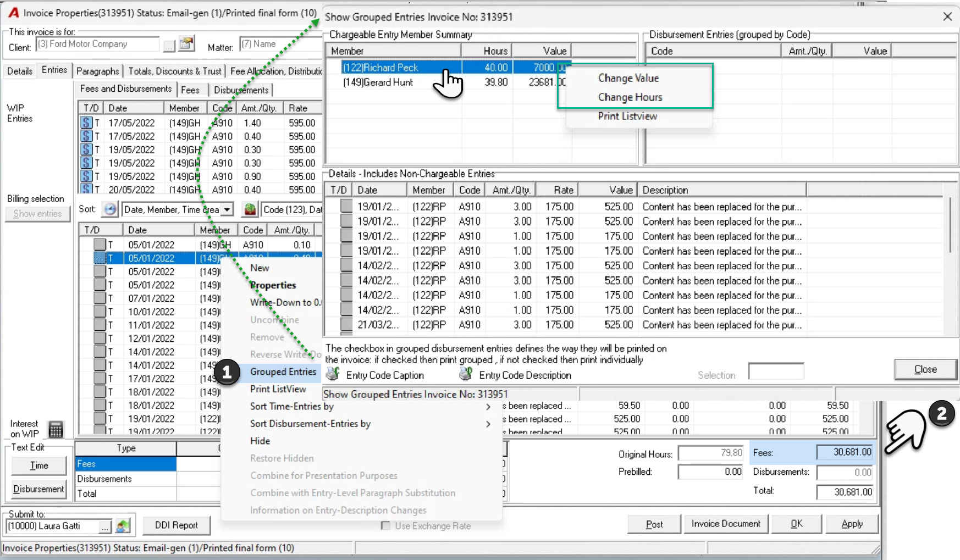Open the Interest on WIP calculator

pos(56,429)
